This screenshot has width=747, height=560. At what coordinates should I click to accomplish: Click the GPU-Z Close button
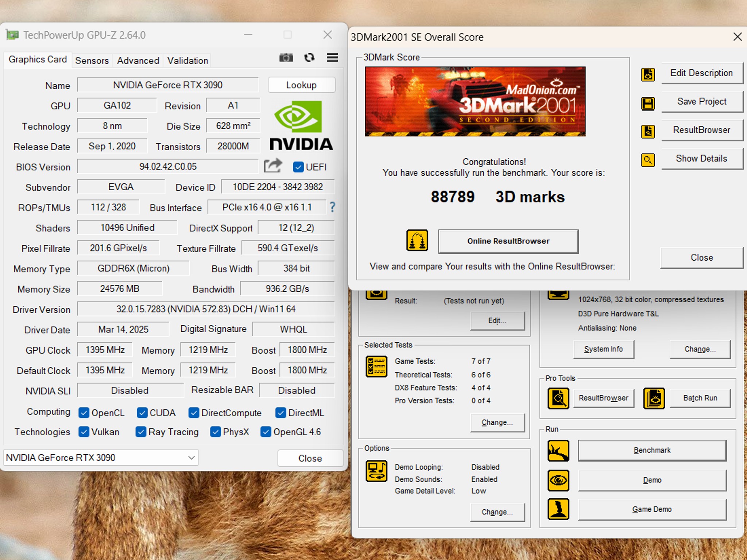(x=310, y=458)
